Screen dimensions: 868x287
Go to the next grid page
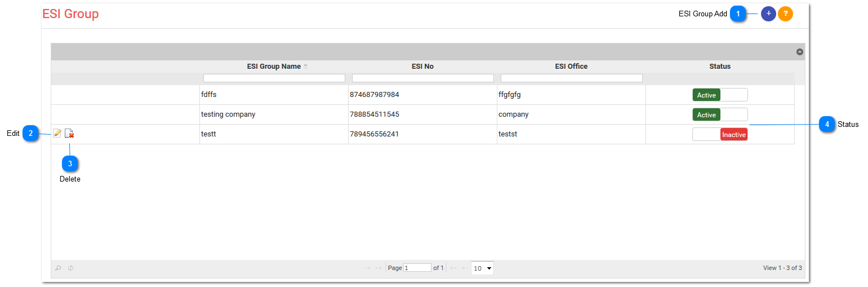(454, 268)
